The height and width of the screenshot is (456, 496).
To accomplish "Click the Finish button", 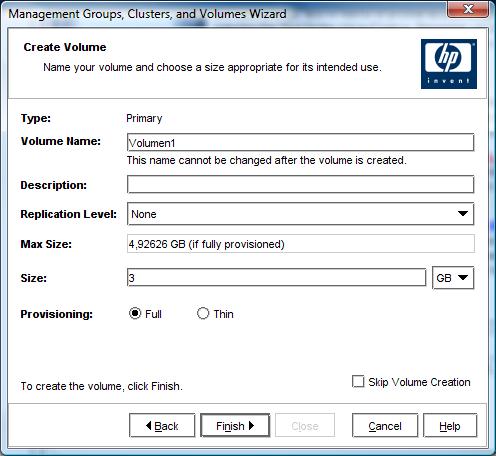I will (235, 425).
